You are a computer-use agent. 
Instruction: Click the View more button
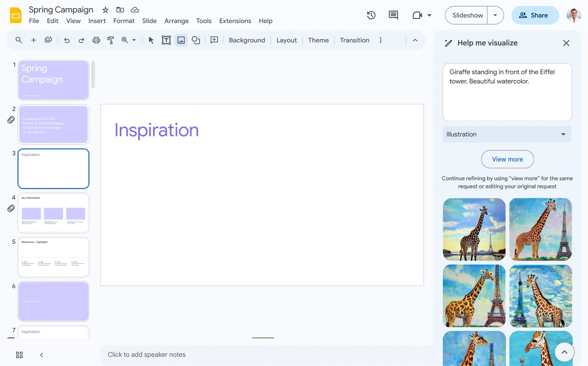click(507, 159)
